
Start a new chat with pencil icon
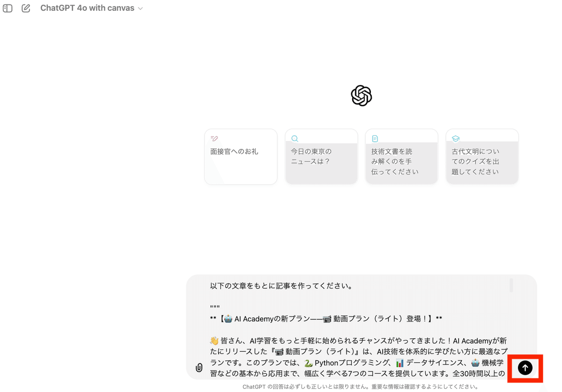point(26,8)
